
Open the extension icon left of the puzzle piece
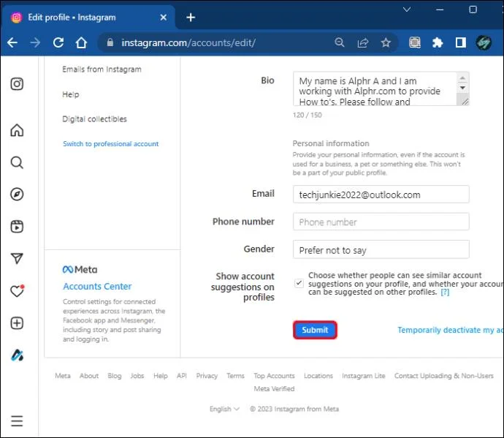[415, 42]
